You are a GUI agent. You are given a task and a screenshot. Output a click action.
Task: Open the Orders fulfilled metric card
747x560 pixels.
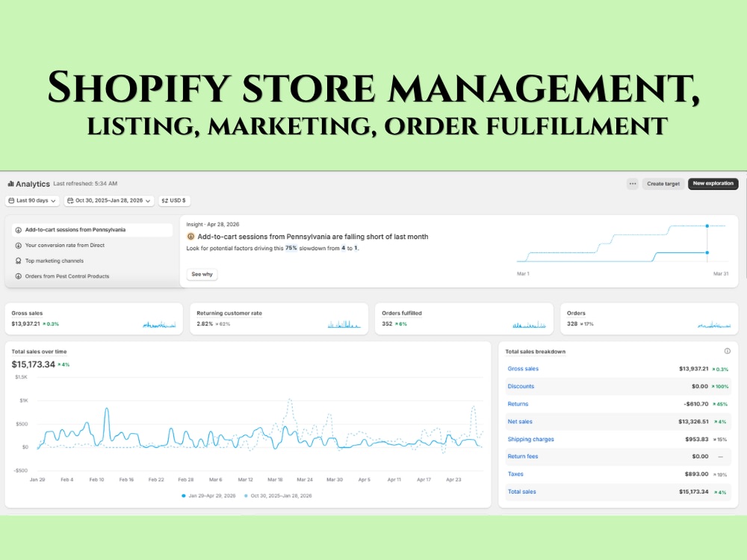point(464,319)
